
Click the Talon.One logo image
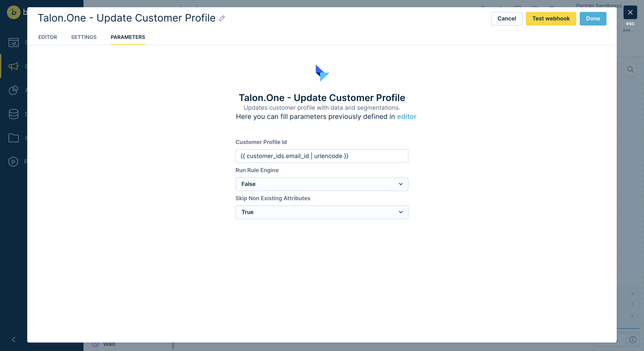coord(322,73)
